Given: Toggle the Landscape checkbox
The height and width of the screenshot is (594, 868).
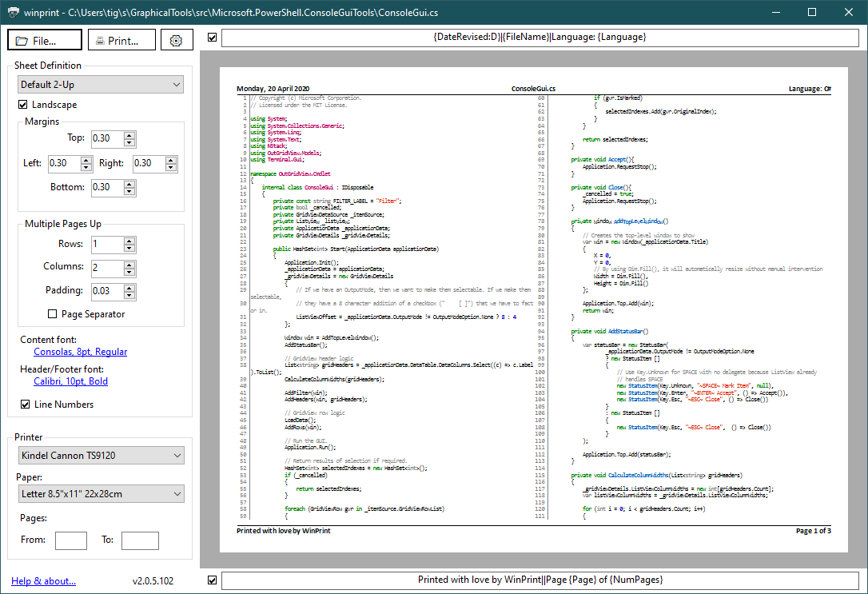Looking at the screenshot, I should pyautogui.click(x=24, y=105).
